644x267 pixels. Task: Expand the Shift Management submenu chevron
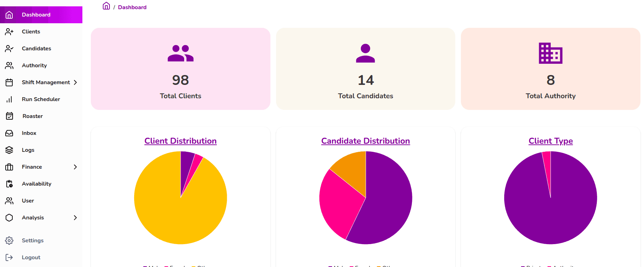(75, 82)
